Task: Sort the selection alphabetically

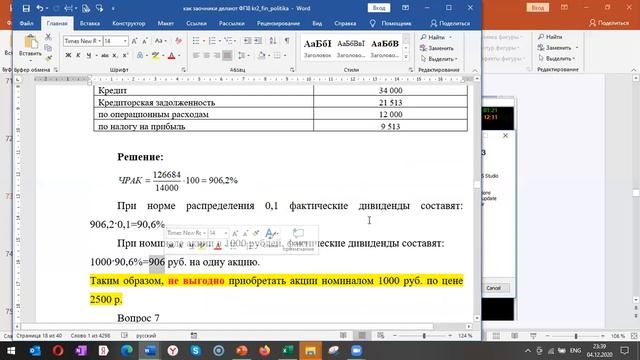Action: click(273, 40)
